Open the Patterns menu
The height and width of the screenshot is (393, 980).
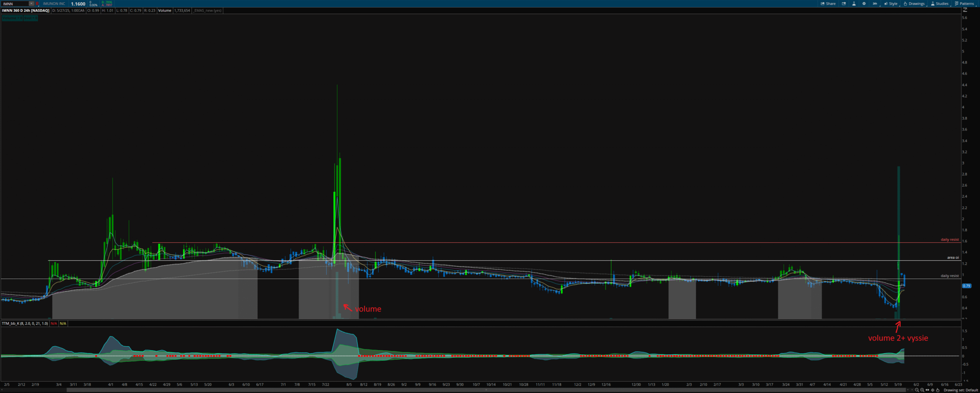967,3
